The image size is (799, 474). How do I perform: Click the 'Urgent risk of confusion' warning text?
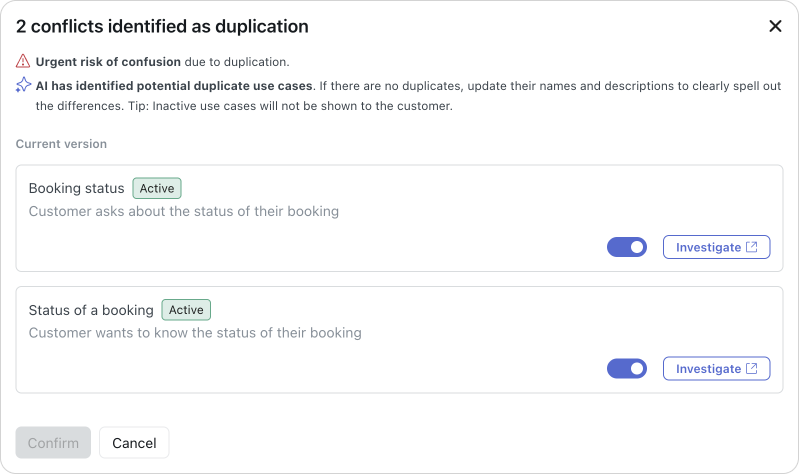pyautogui.click(x=108, y=61)
